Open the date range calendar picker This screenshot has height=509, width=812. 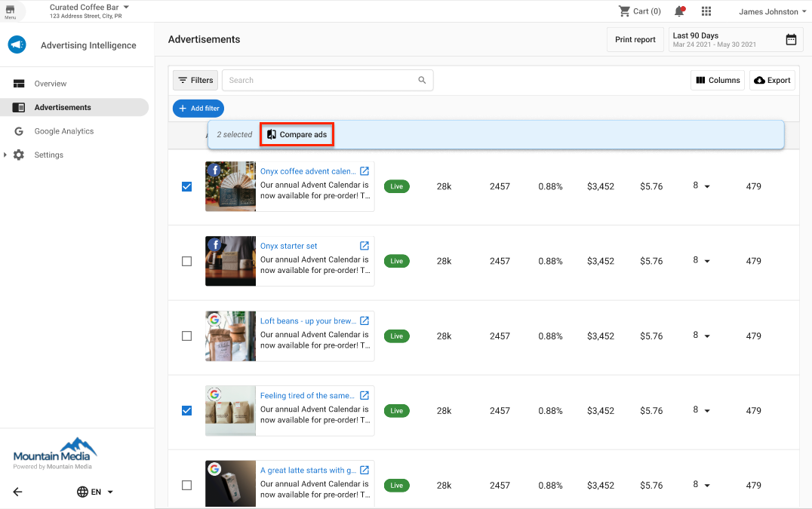click(790, 39)
